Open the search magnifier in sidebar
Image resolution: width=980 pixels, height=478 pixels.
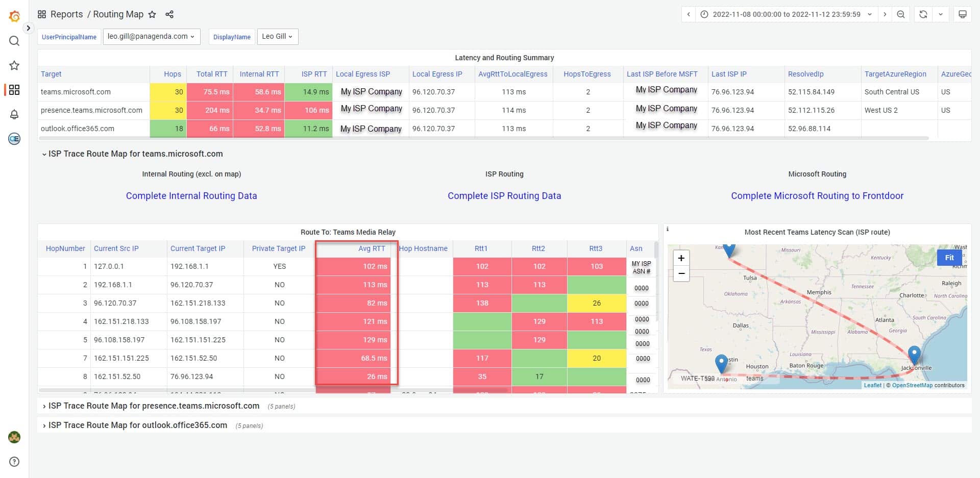[x=14, y=41]
